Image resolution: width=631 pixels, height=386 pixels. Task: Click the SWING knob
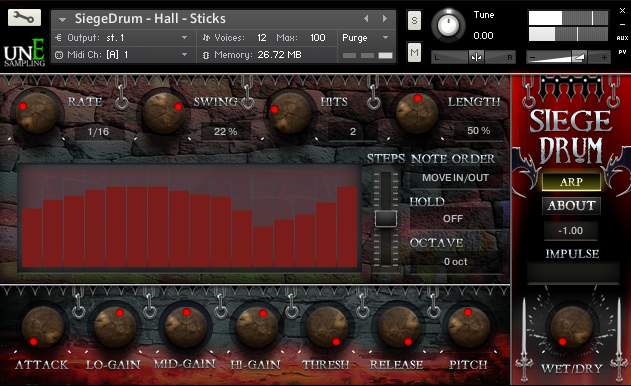[x=163, y=113]
